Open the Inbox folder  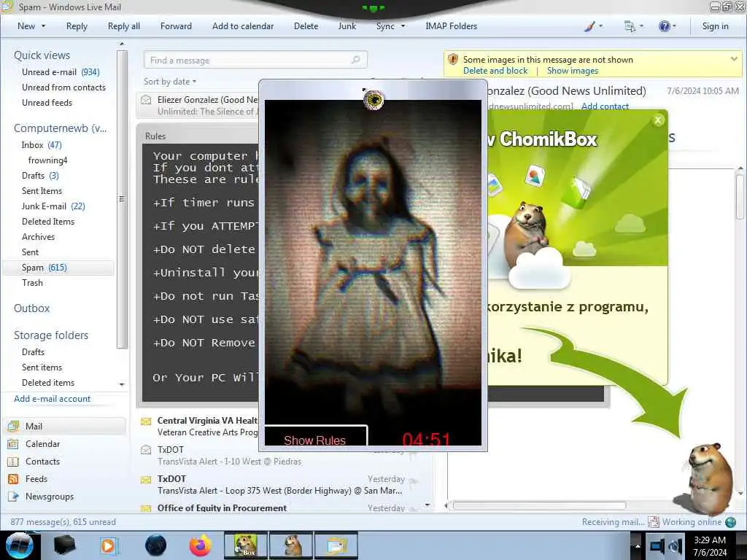coord(42,145)
